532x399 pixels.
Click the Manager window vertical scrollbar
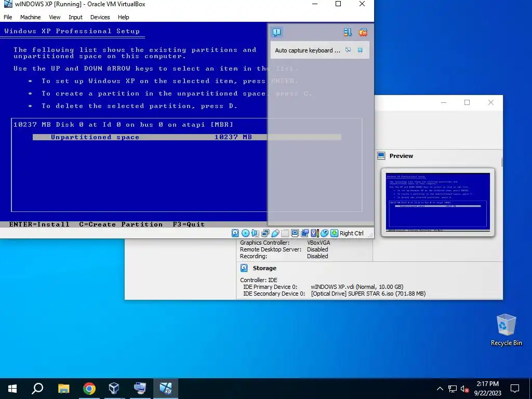pos(501,162)
